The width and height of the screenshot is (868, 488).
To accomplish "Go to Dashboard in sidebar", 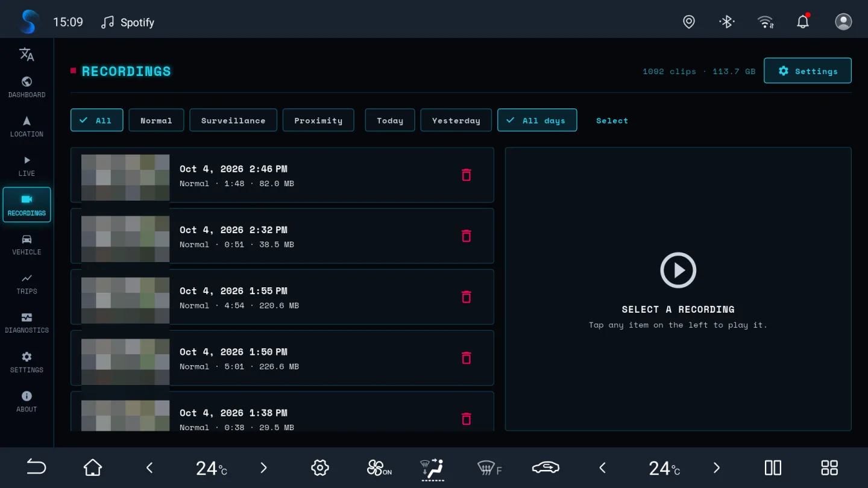I will click(27, 87).
